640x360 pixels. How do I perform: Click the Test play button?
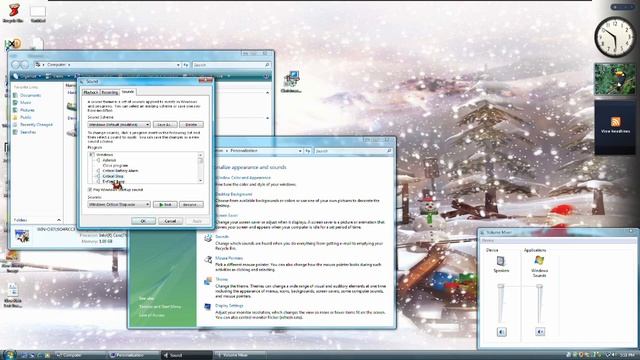[x=165, y=204]
